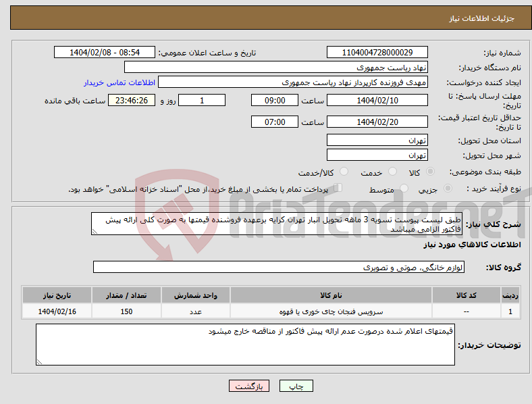The height and width of the screenshot is (404, 532).
Task: Click need date cell 1404/02/16
Action: pos(57,311)
